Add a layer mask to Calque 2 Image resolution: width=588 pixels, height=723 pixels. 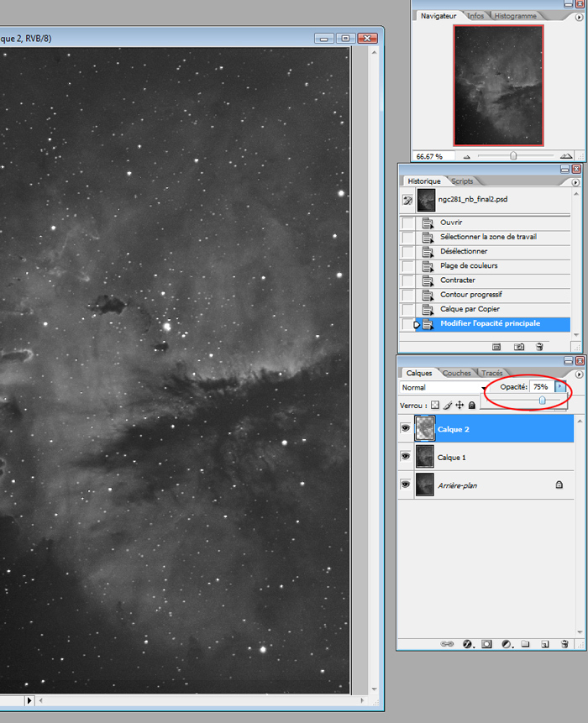[486, 644]
